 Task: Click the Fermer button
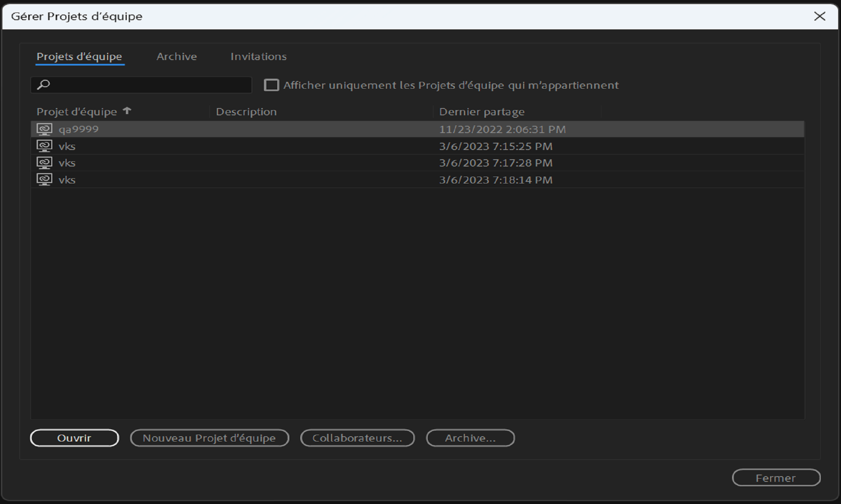776,478
